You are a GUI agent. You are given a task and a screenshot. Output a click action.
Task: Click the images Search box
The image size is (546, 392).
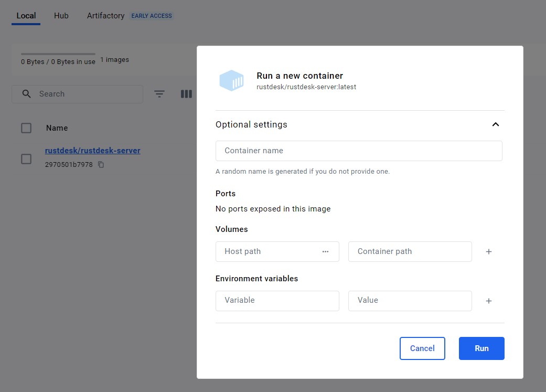[77, 94]
